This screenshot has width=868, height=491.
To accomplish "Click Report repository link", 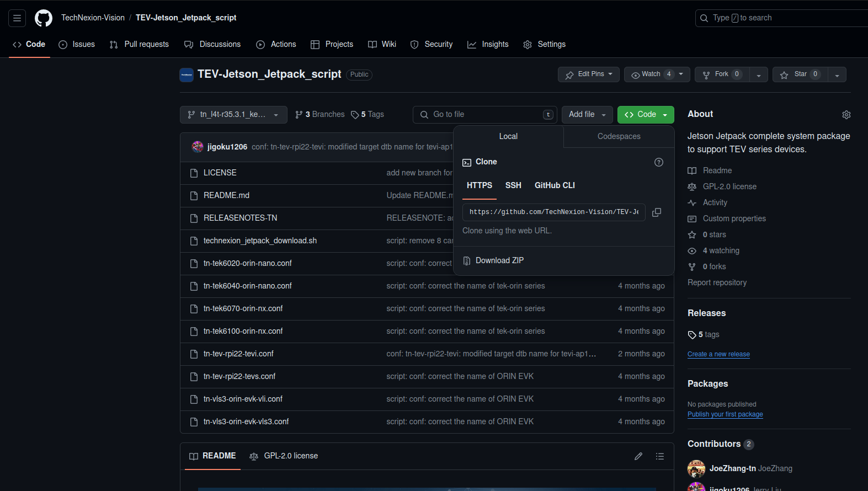I will (717, 283).
